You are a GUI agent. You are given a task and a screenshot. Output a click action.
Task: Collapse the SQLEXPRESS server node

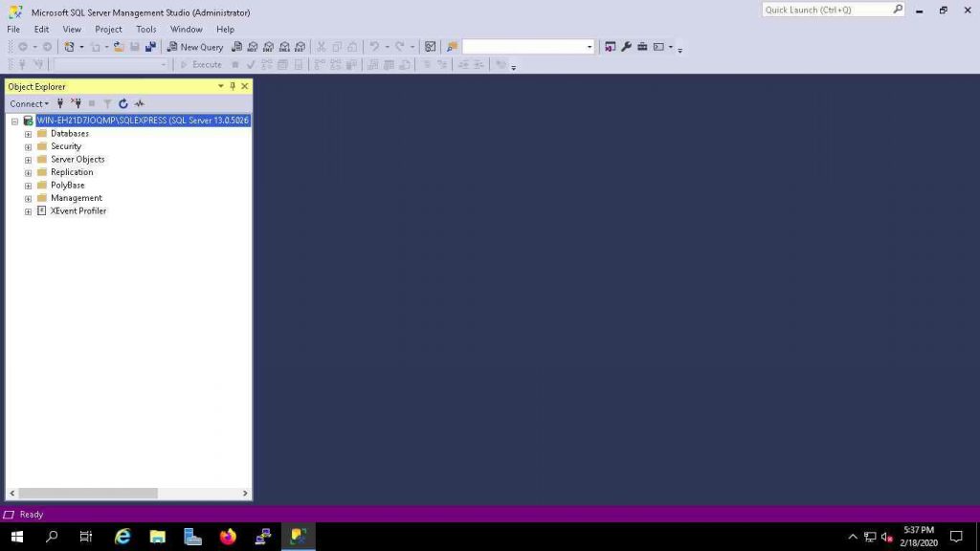pos(14,121)
